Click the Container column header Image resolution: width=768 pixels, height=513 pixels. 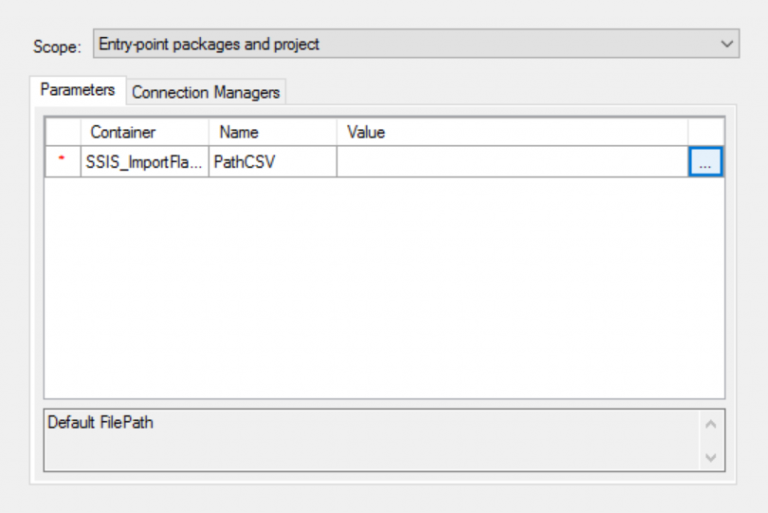[x=144, y=132]
